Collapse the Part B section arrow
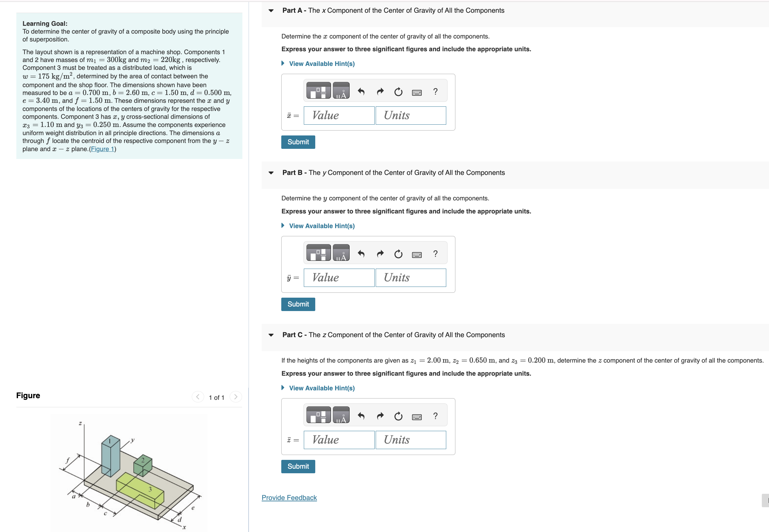 (x=271, y=173)
